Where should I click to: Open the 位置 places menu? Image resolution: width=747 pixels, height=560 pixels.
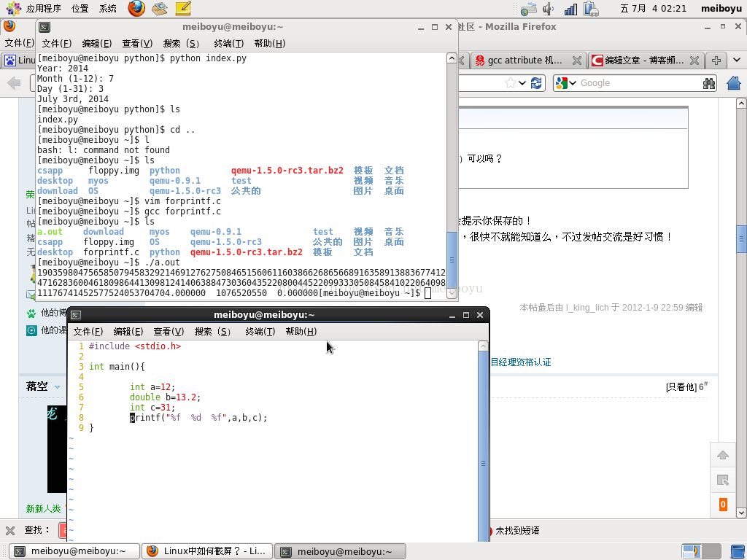80,8
